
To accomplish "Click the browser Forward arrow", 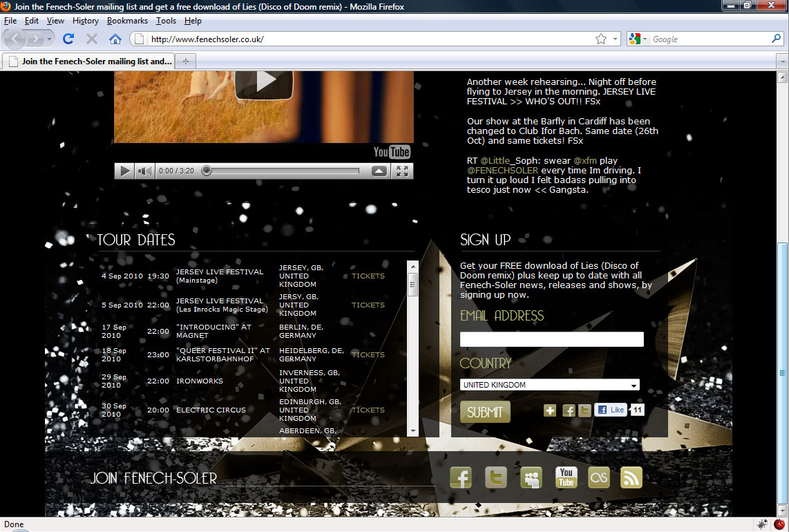I will (x=35, y=39).
